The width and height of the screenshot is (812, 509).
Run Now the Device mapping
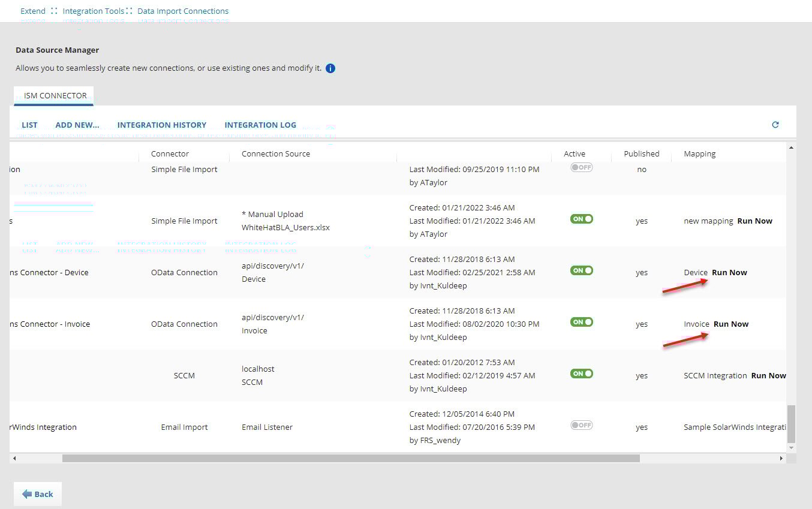(729, 273)
